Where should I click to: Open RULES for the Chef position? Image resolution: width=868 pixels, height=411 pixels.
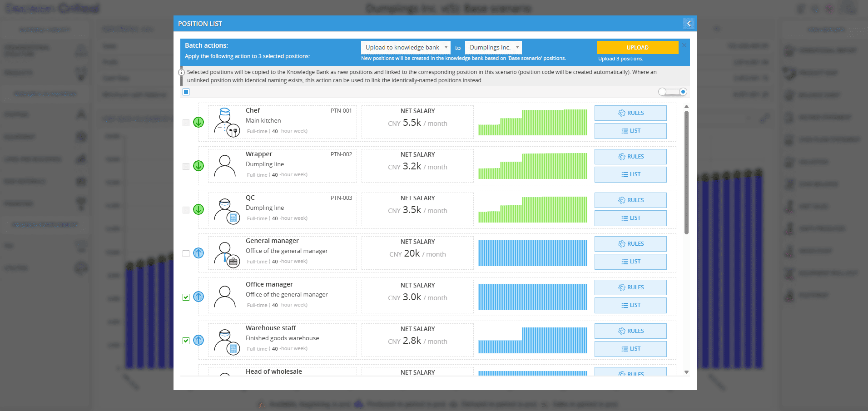click(630, 113)
